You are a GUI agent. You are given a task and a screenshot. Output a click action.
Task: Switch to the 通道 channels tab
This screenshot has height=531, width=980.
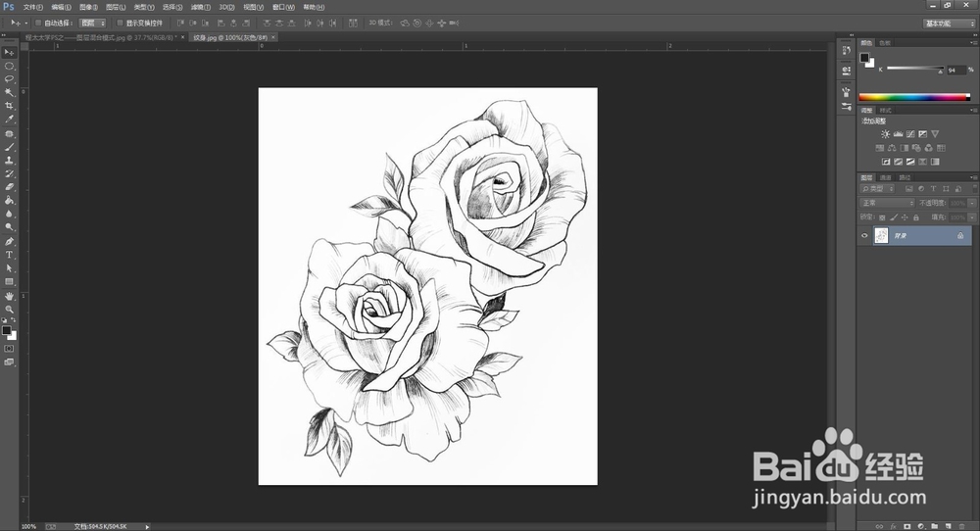pos(886,177)
